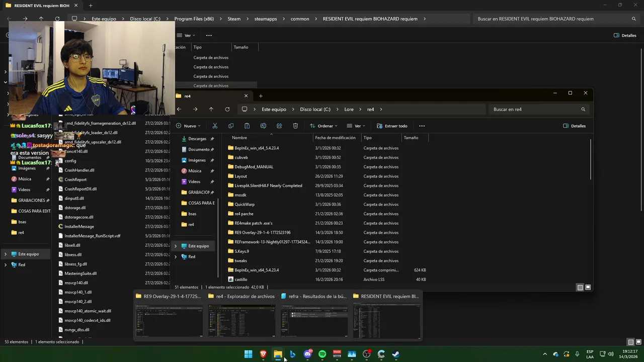Select Música in re4 navigation pane
This screenshot has height=362, width=644.
pyautogui.click(x=195, y=171)
